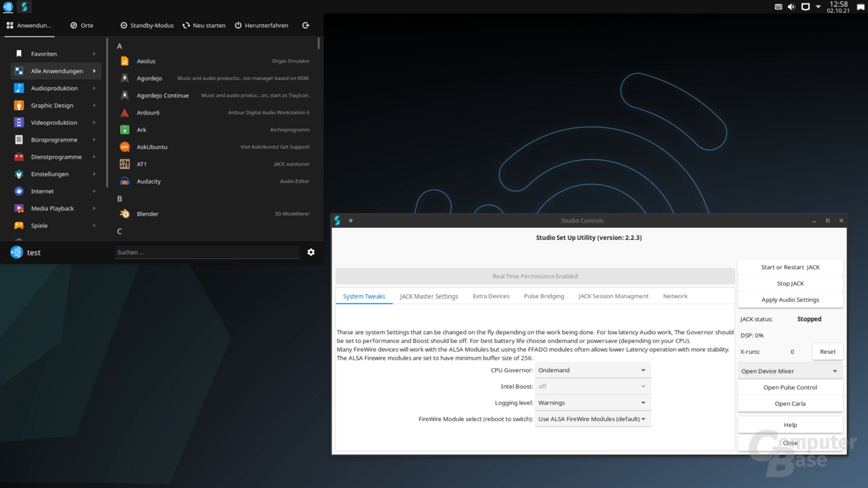Launch the Ark archive program

pyautogui.click(x=140, y=129)
